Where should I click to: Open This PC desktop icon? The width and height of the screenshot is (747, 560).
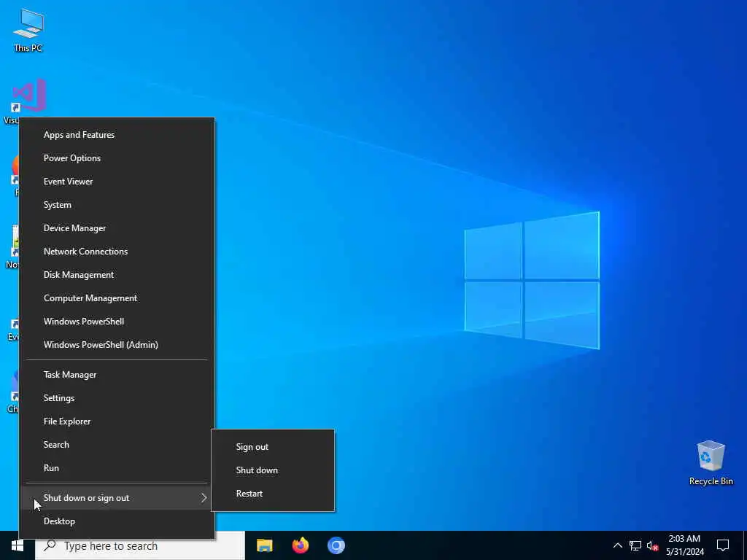pyautogui.click(x=28, y=29)
